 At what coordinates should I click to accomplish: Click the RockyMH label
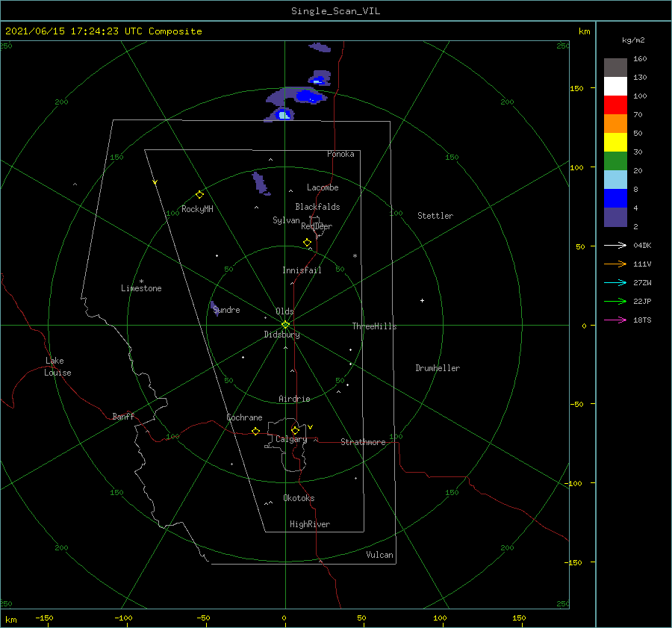(197, 209)
